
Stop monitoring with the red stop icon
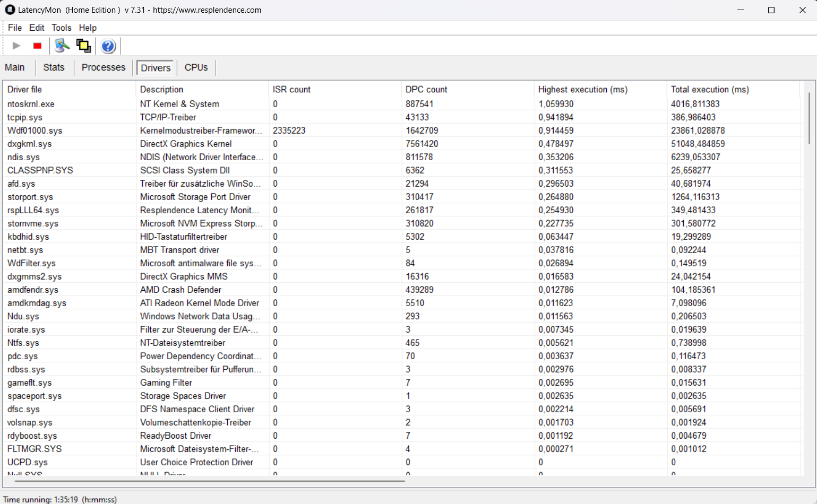tap(37, 46)
